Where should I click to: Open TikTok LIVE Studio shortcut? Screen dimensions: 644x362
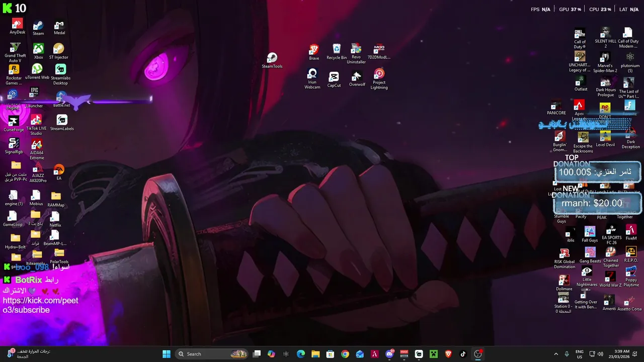[x=36, y=125]
